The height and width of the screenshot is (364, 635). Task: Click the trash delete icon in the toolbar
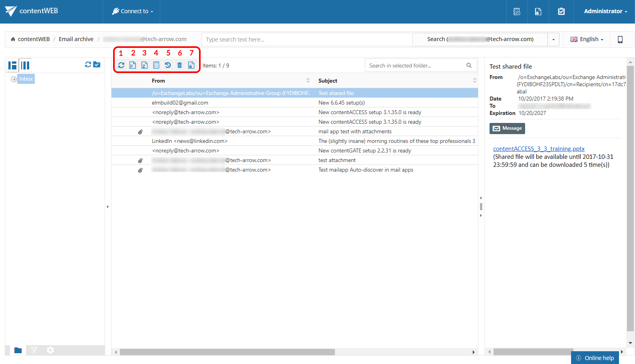pos(179,65)
